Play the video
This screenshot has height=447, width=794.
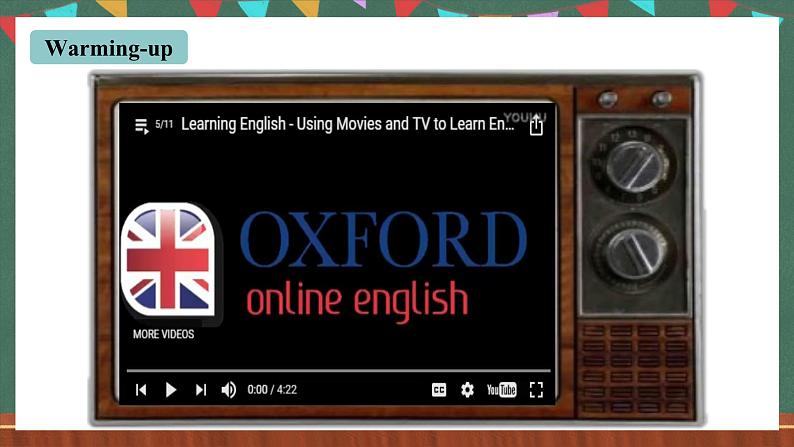coord(171,389)
